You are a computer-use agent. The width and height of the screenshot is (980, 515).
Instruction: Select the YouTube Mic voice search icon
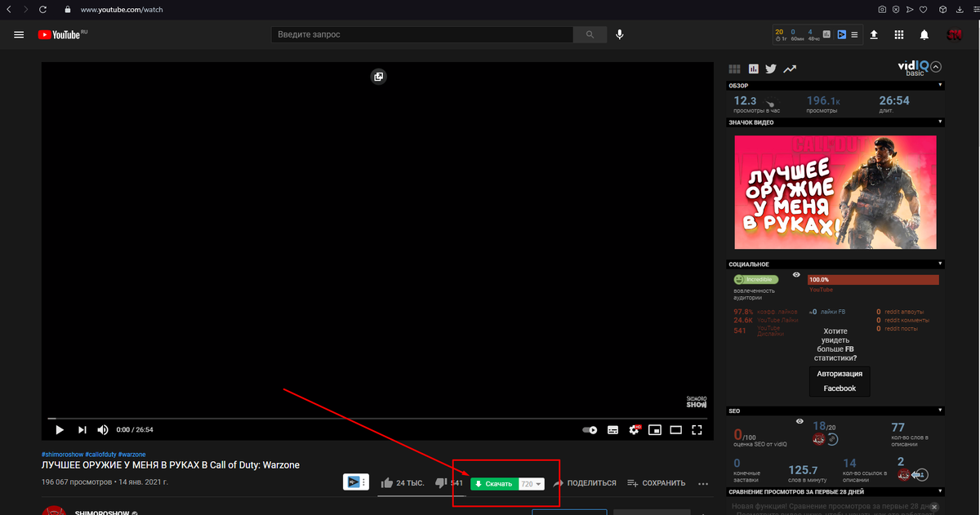click(x=619, y=34)
